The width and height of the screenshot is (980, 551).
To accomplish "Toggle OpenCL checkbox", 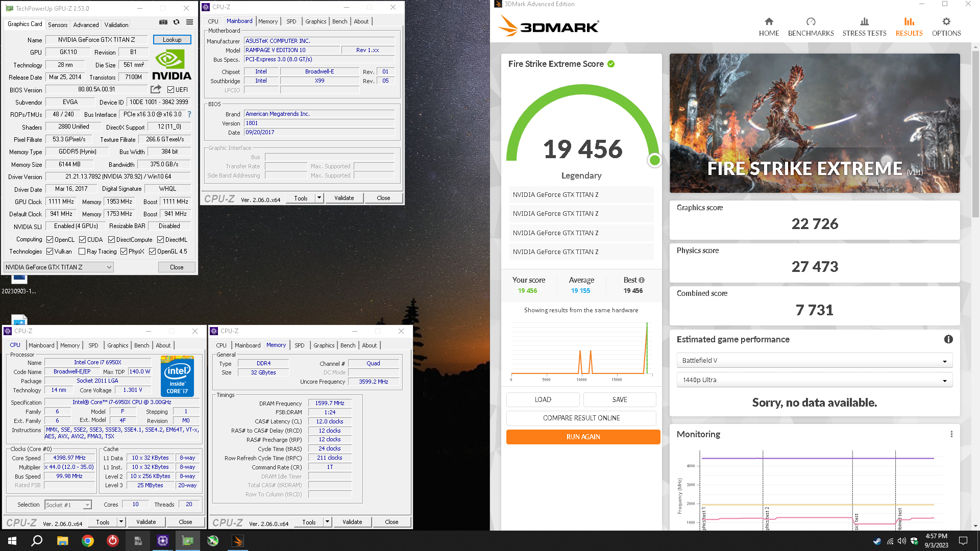I will click(50, 240).
